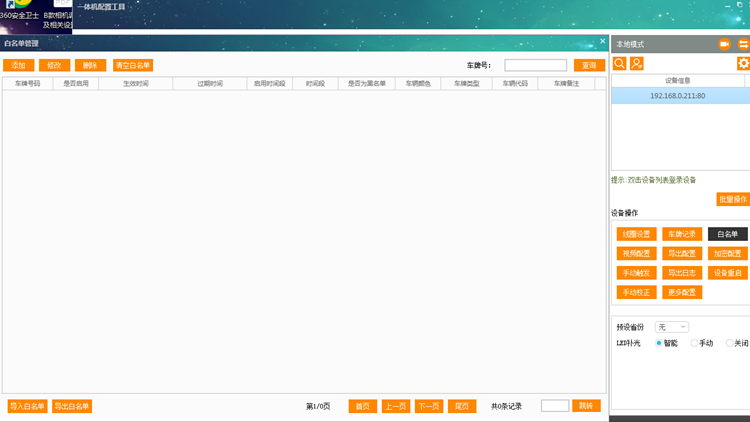Viewport: 750px width, 422px height.
Task: Focus the 车牌号 input field
Action: (535, 65)
